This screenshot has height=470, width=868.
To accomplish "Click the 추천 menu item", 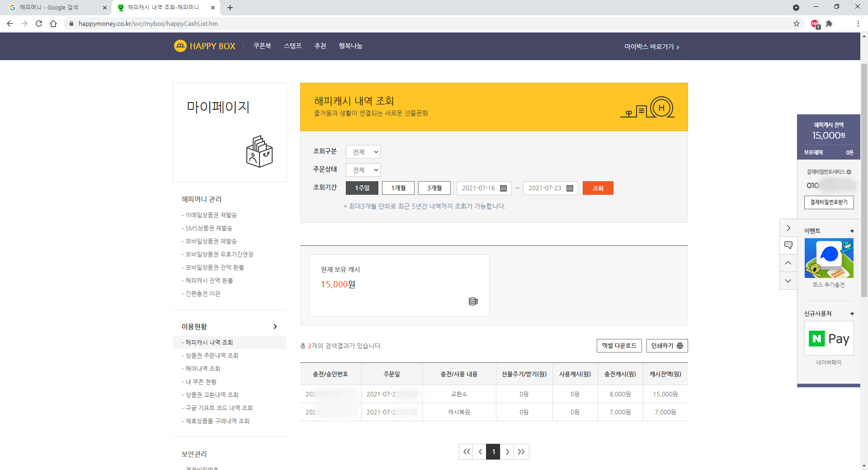I will (320, 46).
